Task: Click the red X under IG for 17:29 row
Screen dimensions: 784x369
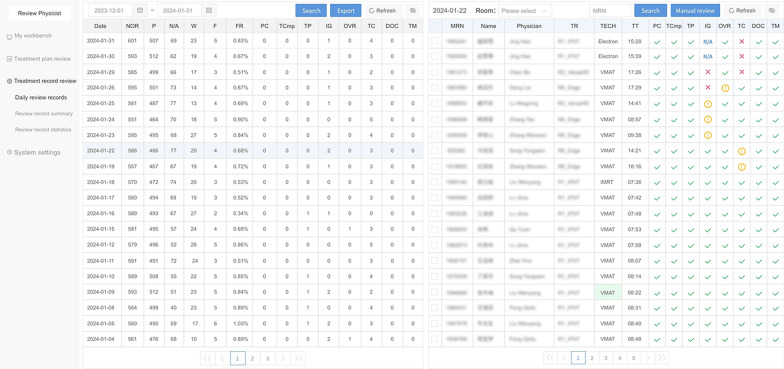Action: [x=708, y=88]
